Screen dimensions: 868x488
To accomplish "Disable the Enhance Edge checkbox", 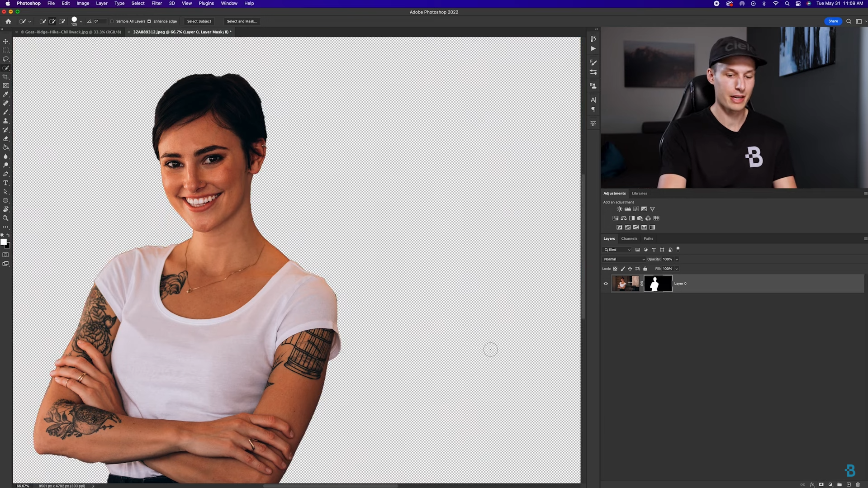I will [150, 21].
